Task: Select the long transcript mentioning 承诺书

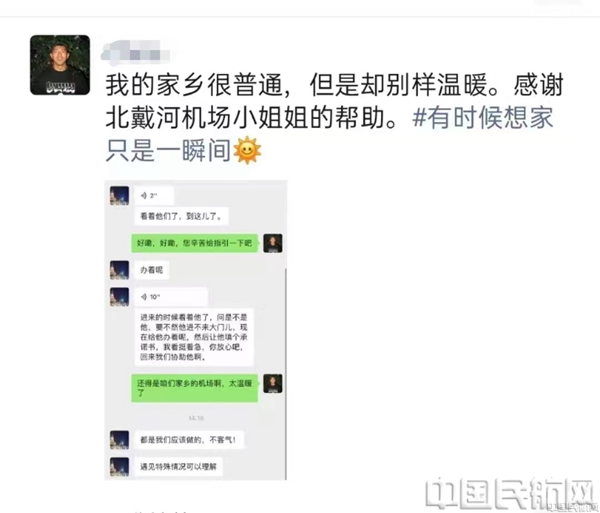Action: pos(194,337)
